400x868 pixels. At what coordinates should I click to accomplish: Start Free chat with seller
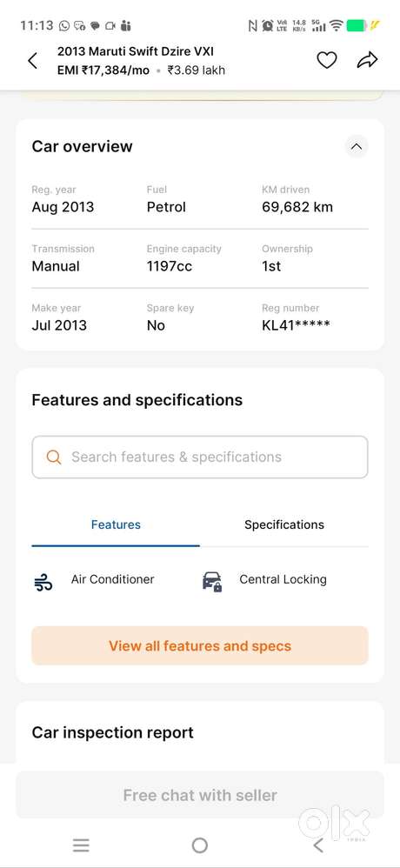(x=200, y=795)
